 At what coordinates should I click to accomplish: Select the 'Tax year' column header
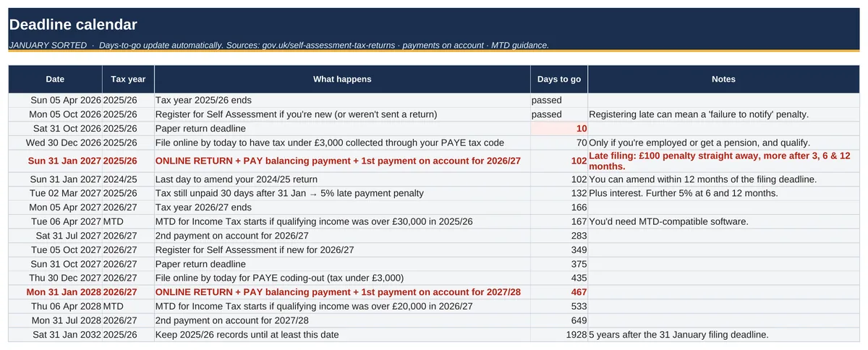click(128, 80)
